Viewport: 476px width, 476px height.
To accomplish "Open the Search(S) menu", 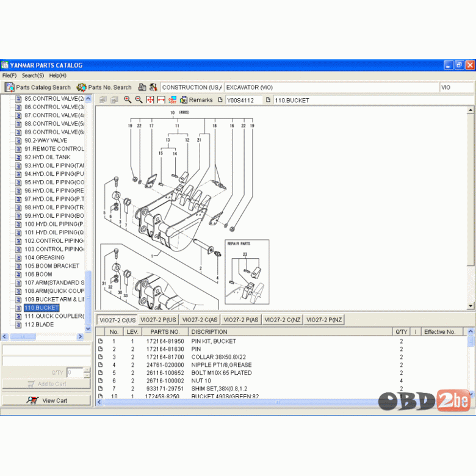I will tap(33, 75).
